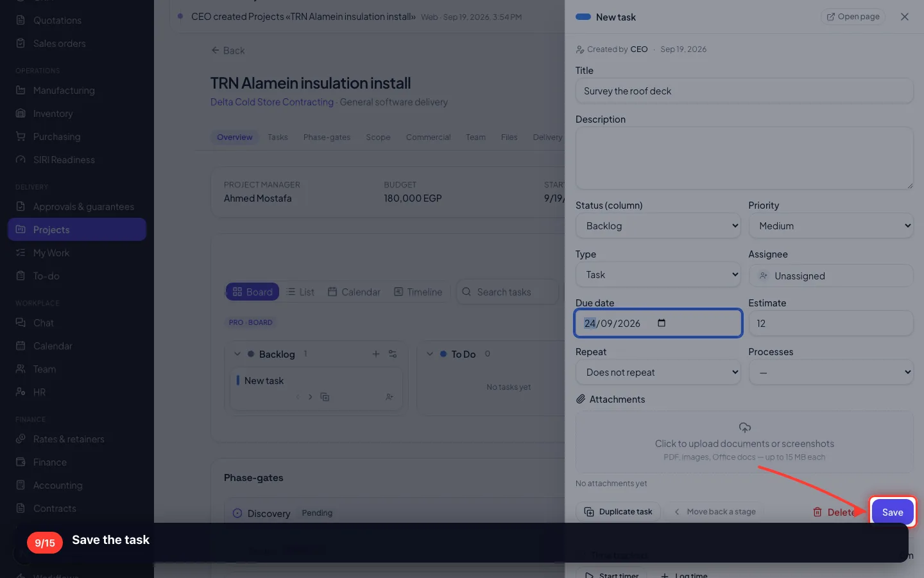The width and height of the screenshot is (924, 578).
Task: Open Accounting in the sidebar
Action: (77, 486)
